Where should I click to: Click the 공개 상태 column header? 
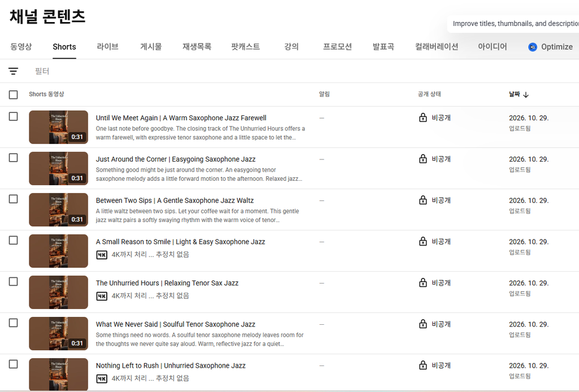tap(430, 94)
